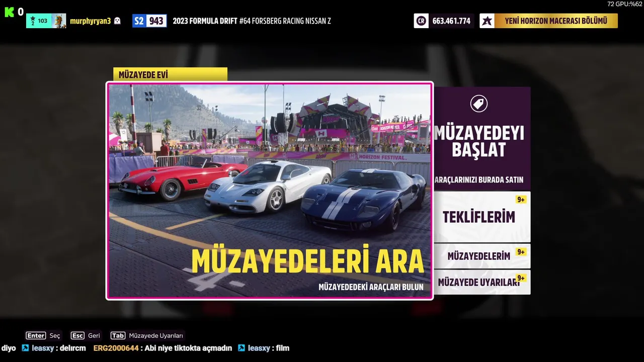644x362 pixels.
Task: Click the GPU overlay readout at top right
Action: [x=624, y=4]
